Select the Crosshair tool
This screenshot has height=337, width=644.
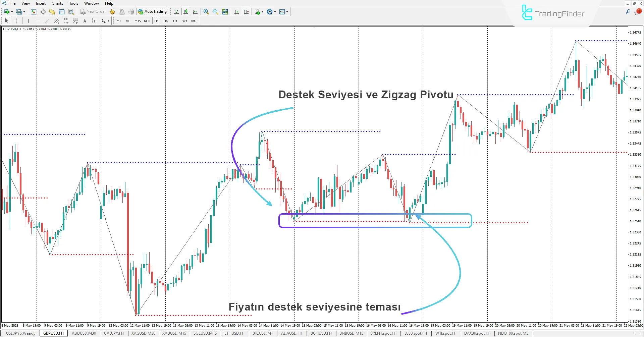click(x=16, y=20)
